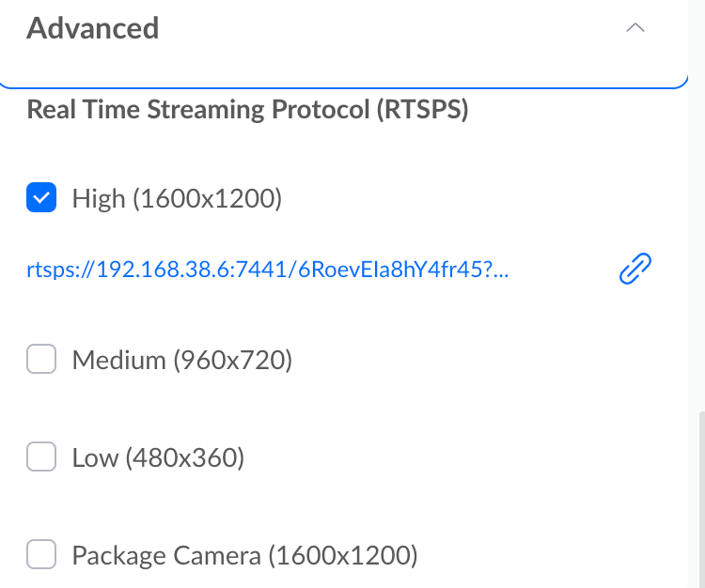Collapse the Advanced section chevron
Screen dimensions: 705x588
[635, 28]
